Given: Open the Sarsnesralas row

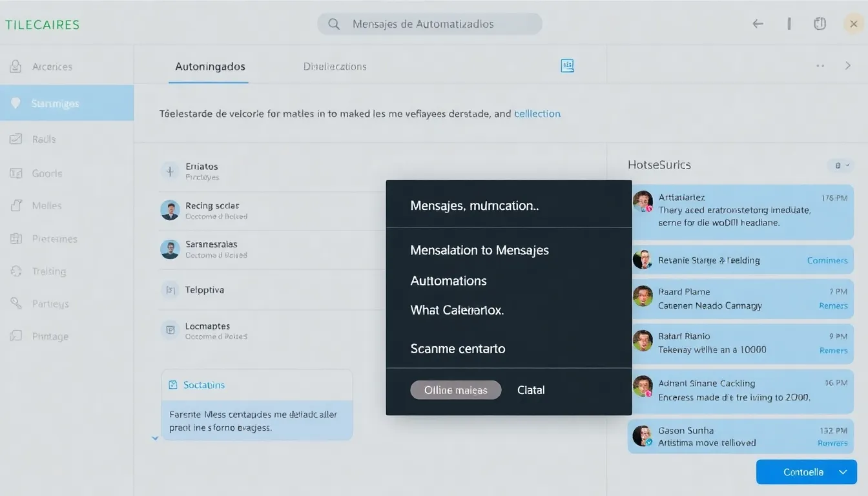Looking at the screenshot, I should coord(273,249).
